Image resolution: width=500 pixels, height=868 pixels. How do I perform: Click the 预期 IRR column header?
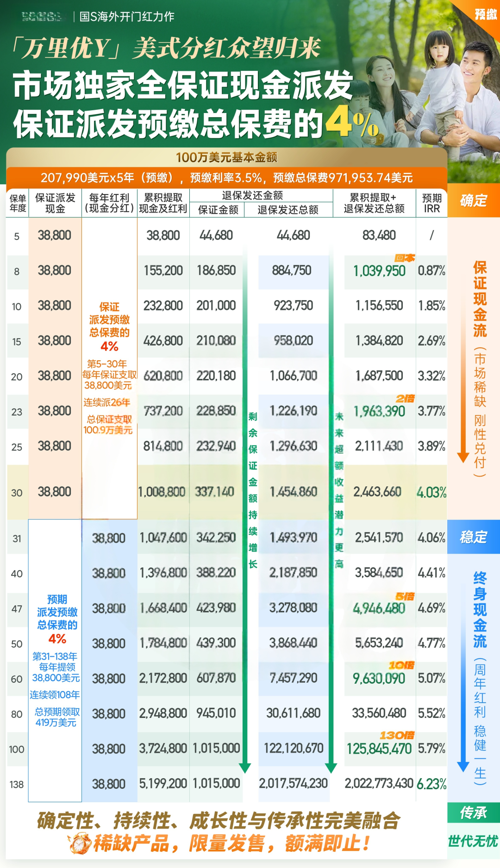click(431, 203)
